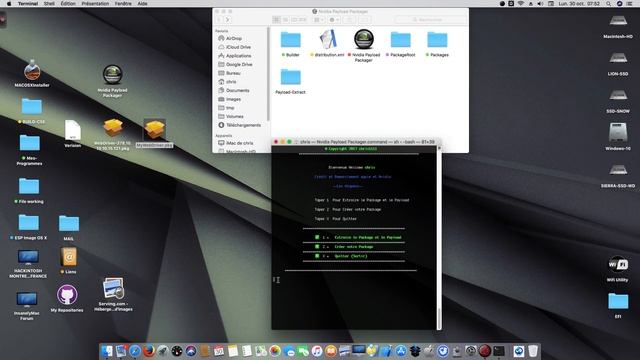Viewport: 640px width, 360px height.
Task: Open Wi-Fi status menu in menu bar
Action: coord(521,3)
